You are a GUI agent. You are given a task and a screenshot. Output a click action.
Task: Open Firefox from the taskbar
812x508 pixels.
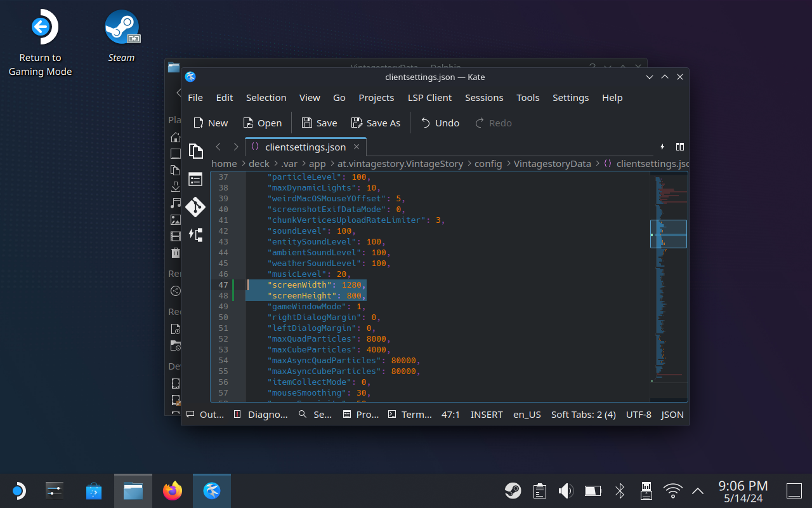(x=172, y=491)
